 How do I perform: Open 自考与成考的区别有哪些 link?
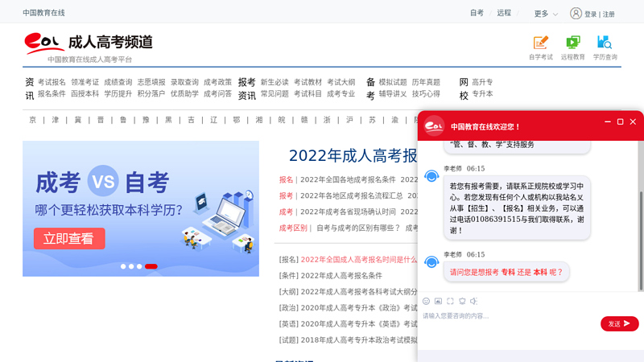click(x=358, y=228)
